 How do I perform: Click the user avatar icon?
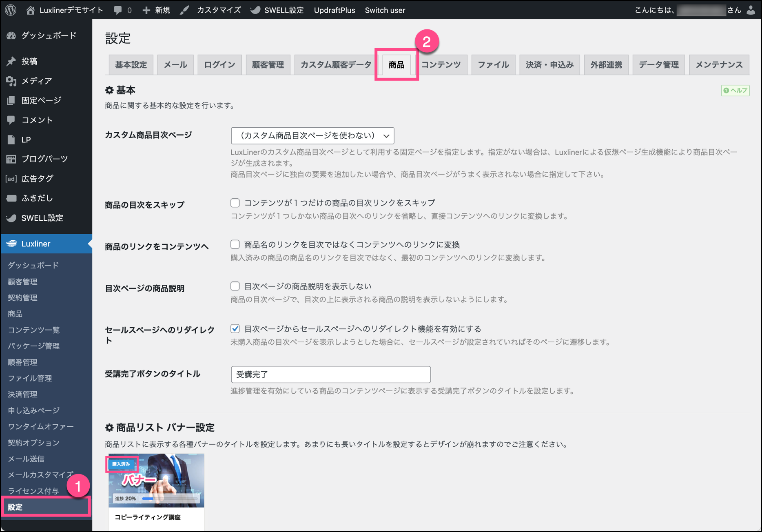click(751, 10)
